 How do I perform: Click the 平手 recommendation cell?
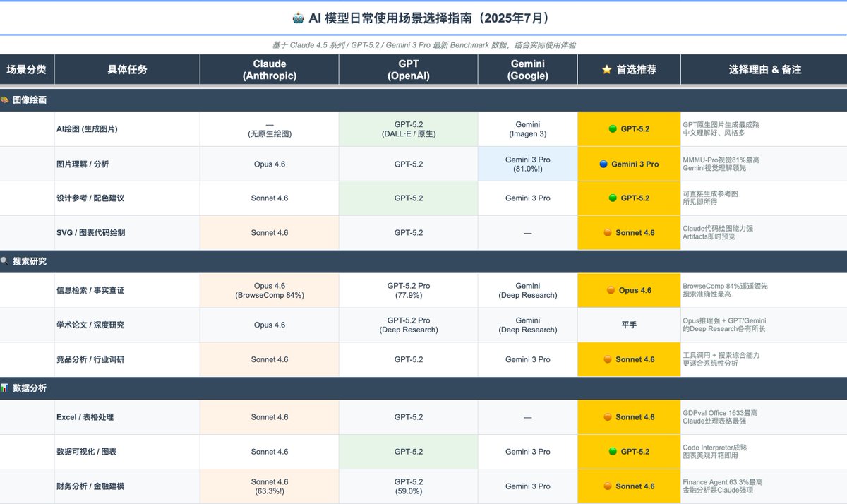click(629, 325)
